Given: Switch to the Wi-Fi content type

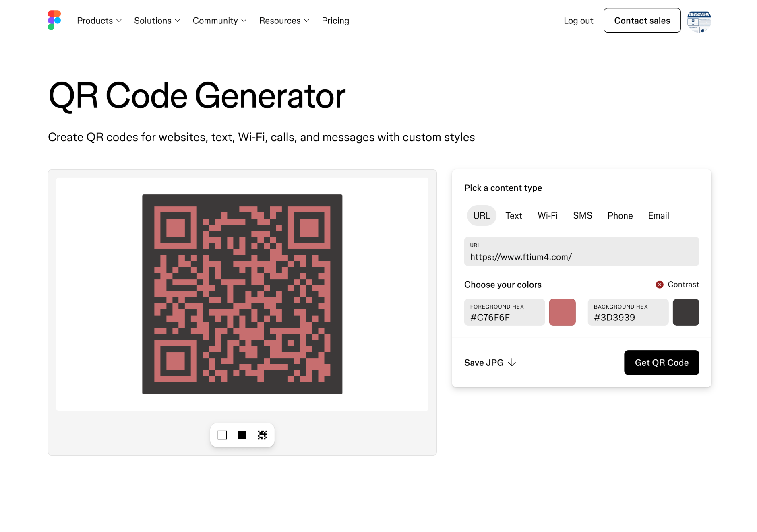Looking at the screenshot, I should [x=548, y=216].
